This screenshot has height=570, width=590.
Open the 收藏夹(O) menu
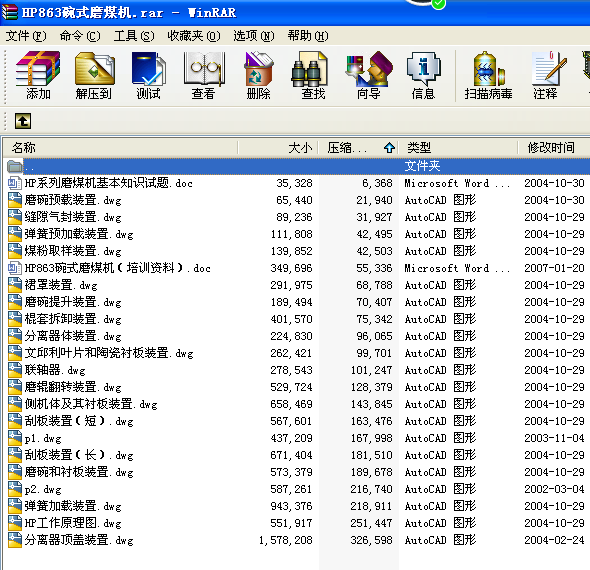pos(194,36)
